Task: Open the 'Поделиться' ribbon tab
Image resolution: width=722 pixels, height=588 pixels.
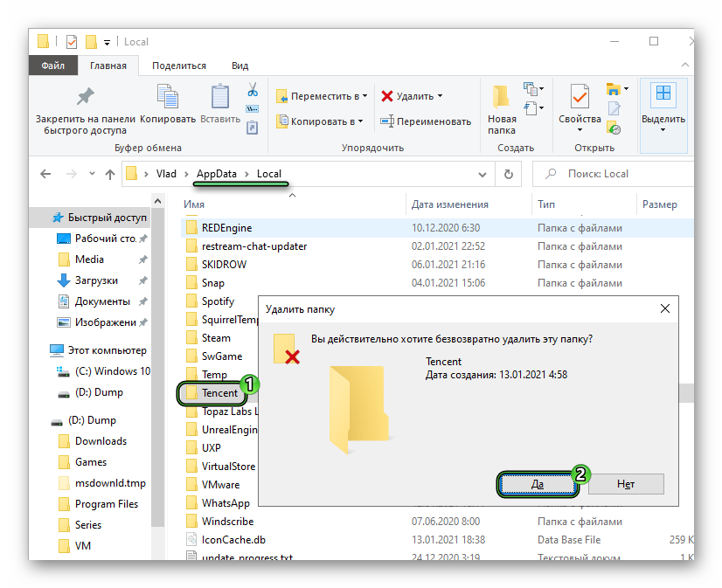Action: (x=179, y=66)
